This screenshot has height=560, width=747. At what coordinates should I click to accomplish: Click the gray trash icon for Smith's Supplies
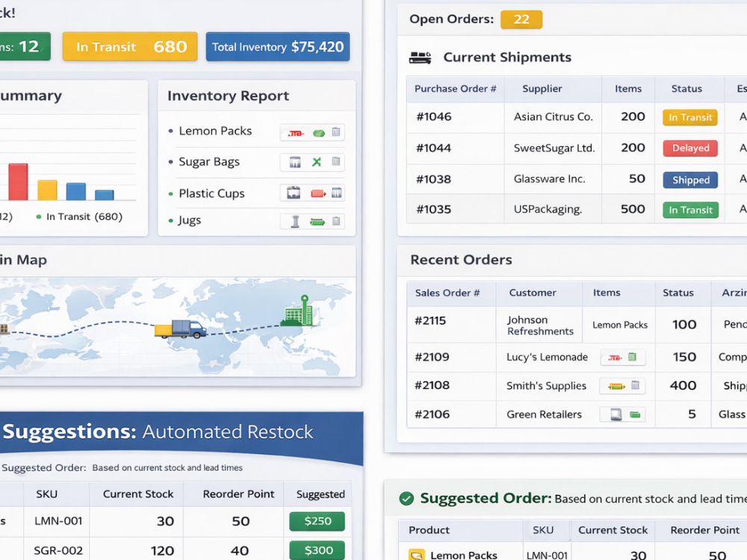pyautogui.click(x=635, y=385)
